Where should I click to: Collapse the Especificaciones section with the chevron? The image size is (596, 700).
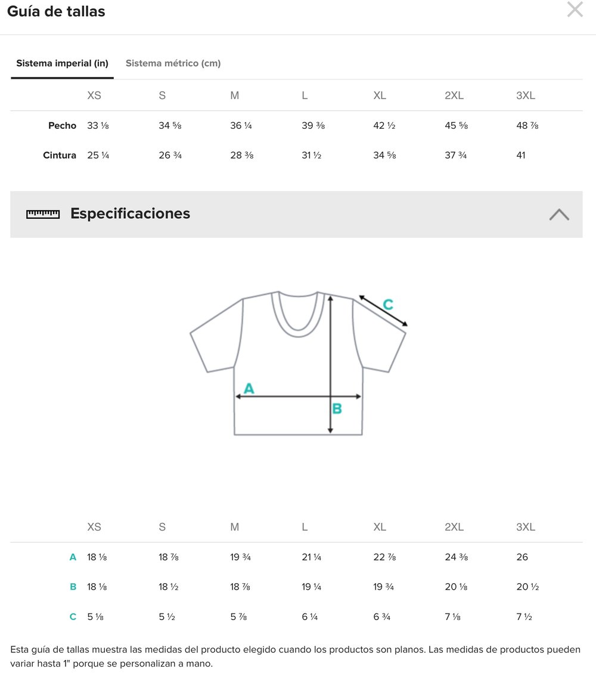click(558, 215)
